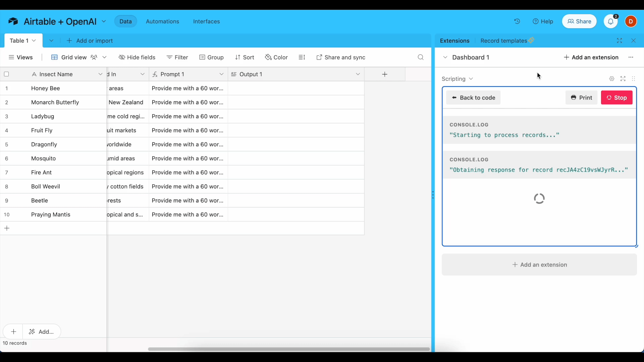Collapse the Dashboard 1 chevron
The height and width of the screenshot is (362, 644).
point(445,57)
